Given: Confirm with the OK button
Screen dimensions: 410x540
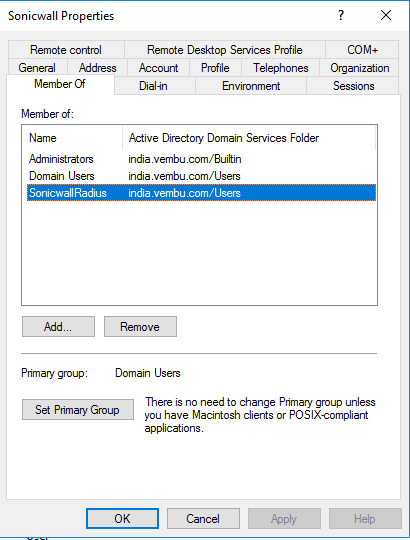Looking at the screenshot, I should pos(122,518).
